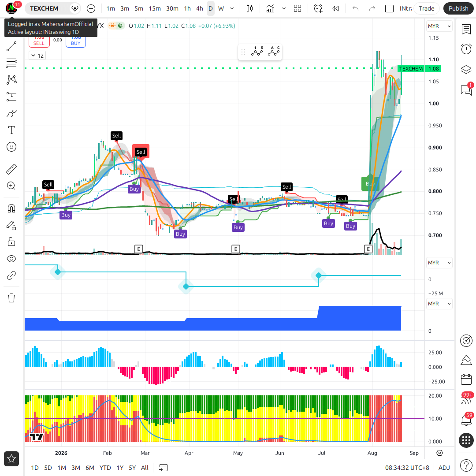Viewport: 476px width, 476px height.
Task: Open the candlestick chart type menu
Action: click(x=249, y=8)
